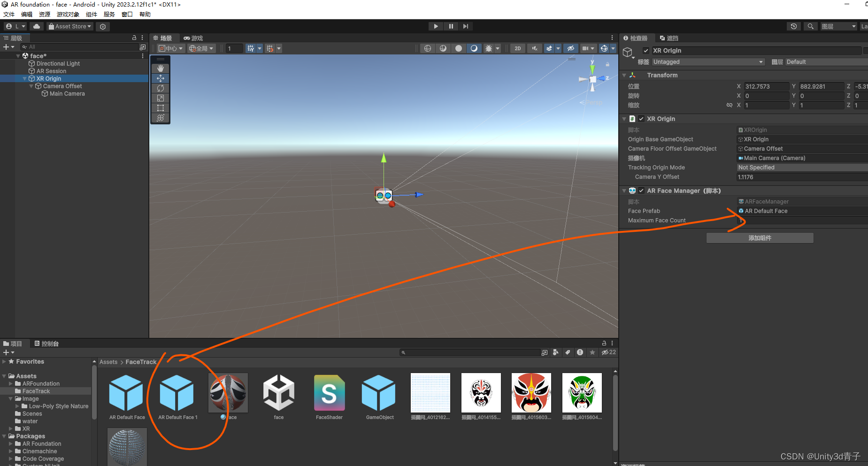Click the scene orientation gizmo center cube

(x=592, y=79)
